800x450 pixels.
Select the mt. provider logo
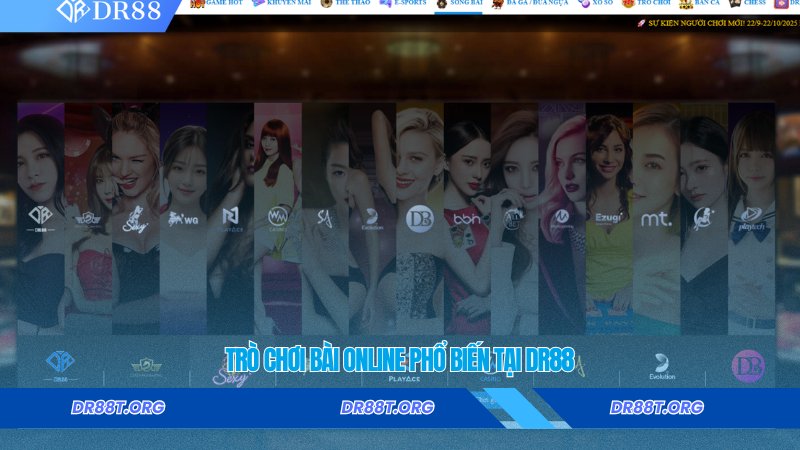[x=656, y=219]
